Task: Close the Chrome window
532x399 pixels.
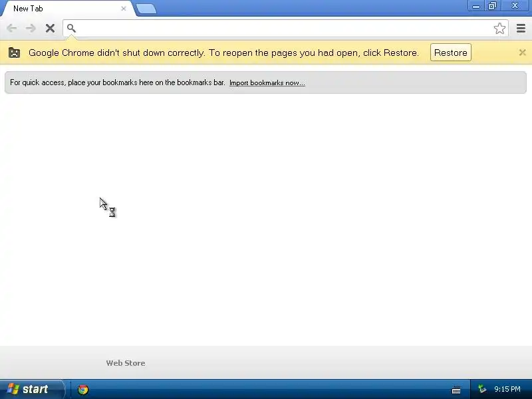Action: [x=515, y=6]
